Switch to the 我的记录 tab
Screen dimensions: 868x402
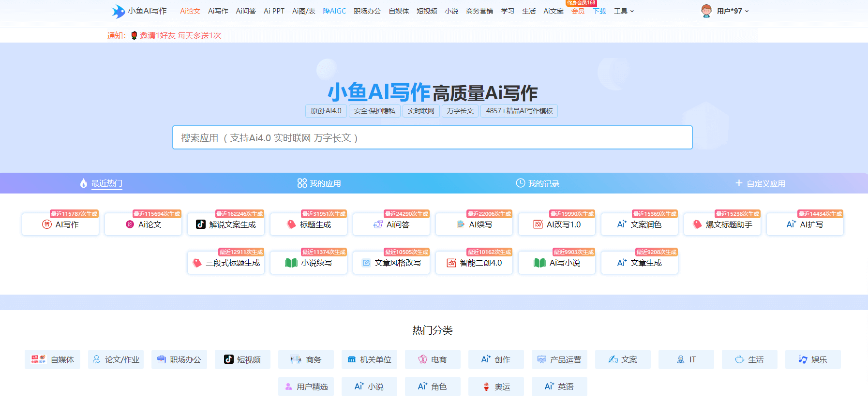click(543, 184)
